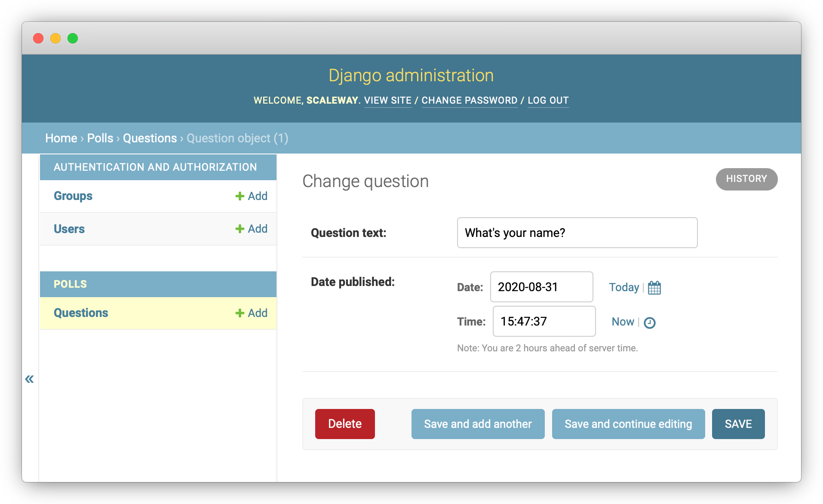Open Polls in the breadcrumb trail

point(100,138)
